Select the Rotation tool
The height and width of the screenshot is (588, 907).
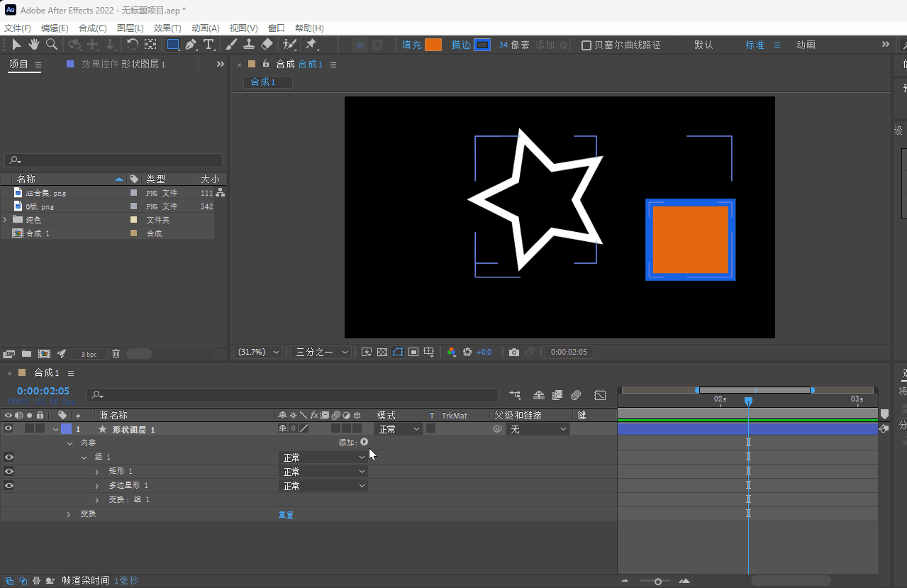pyautogui.click(x=133, y=45)
